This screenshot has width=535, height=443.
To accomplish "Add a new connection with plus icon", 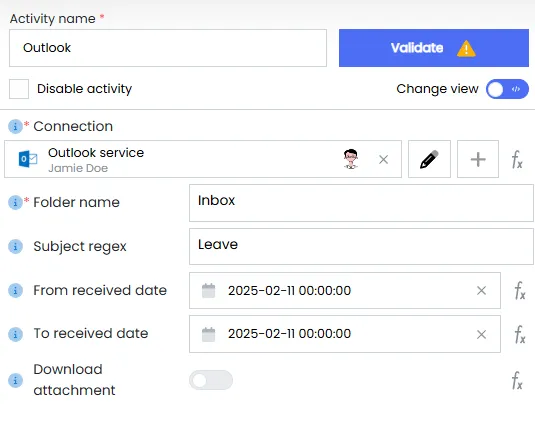I will 478,159.
